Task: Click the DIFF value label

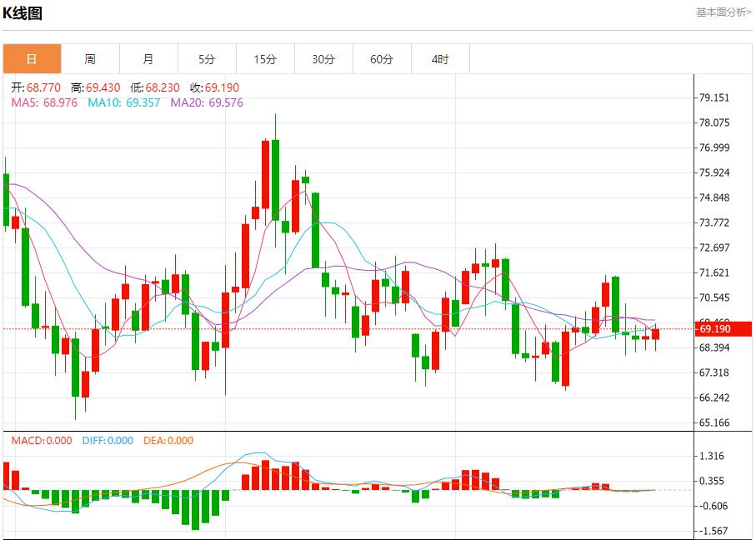Action: 106,441
